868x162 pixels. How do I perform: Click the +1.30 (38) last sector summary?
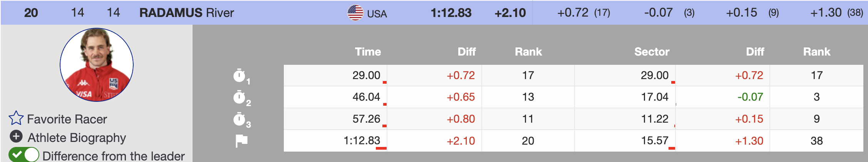tap(836, 13)
